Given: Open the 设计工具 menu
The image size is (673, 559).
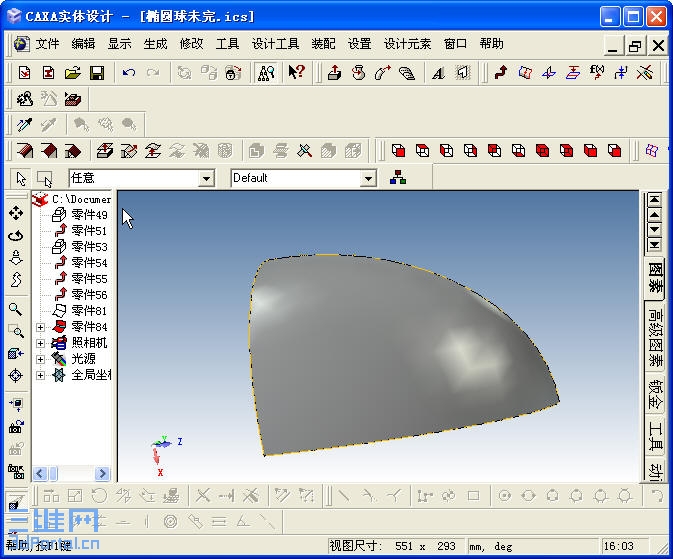Looking at the screenshot, I should pos(276,44).
